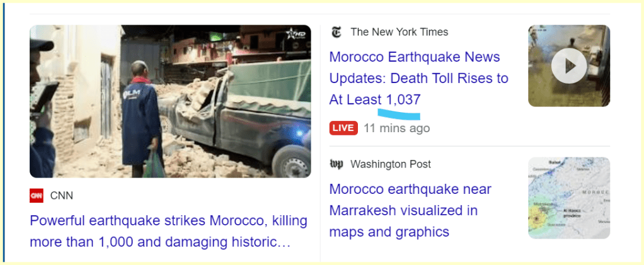
Task: Click the death toll number 1,037
Action: pos(403,99)
